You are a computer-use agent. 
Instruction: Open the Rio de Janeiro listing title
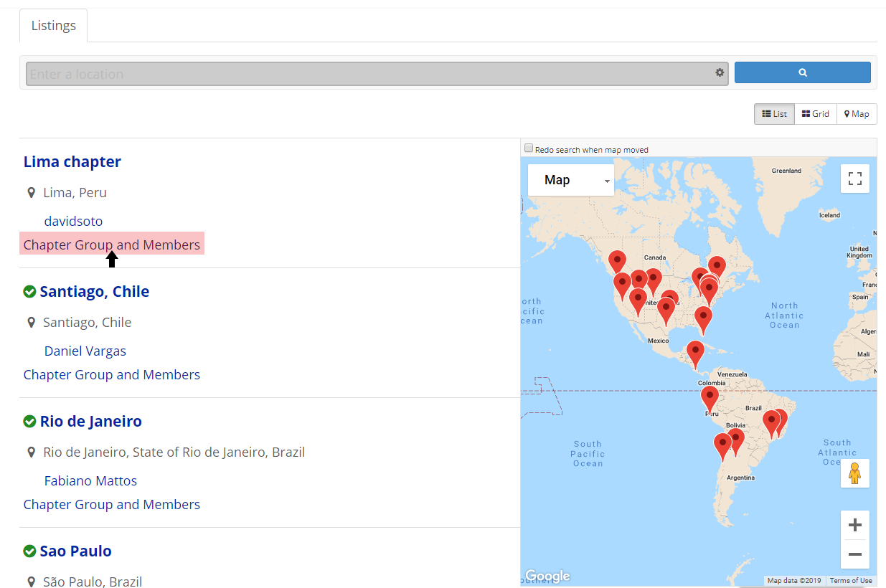coord(91,422)
